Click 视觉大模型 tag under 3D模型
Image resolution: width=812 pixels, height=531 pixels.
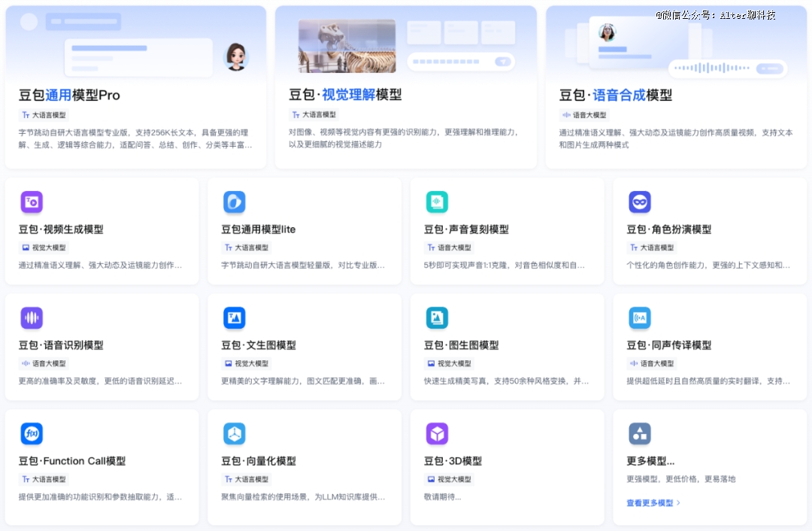(449, 479)
